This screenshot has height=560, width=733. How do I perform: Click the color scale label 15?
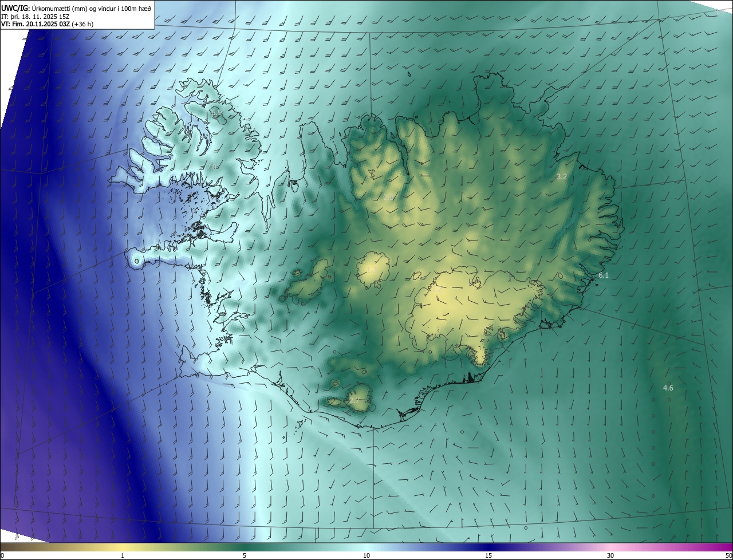point(488,555)
